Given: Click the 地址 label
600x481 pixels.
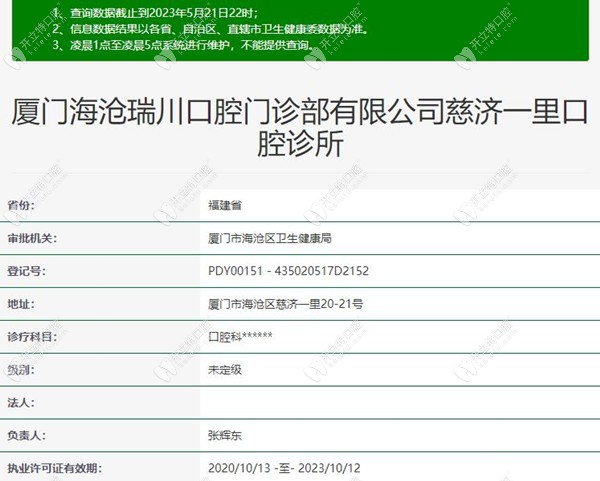Looking at the screenshot, I should pos(21,304).
